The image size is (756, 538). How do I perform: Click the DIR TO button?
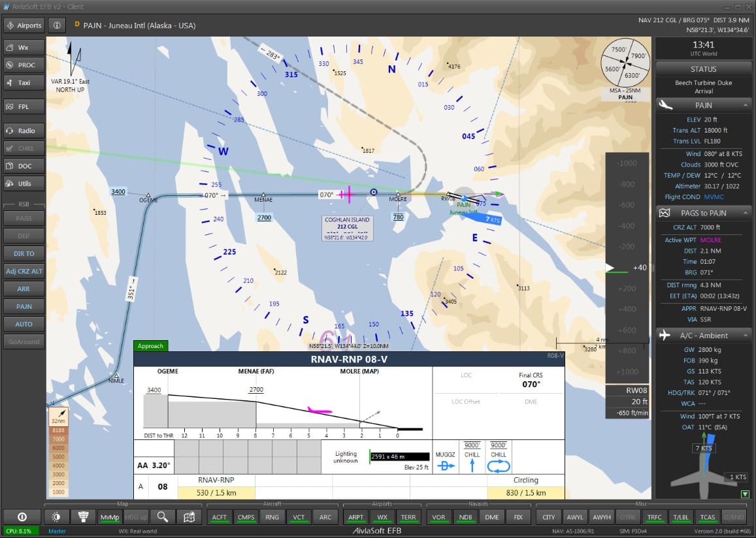pyautogui.click(x=24, y=253)
